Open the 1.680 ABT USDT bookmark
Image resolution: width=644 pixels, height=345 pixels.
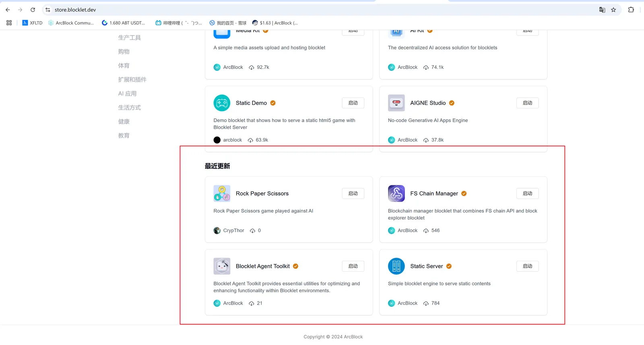(x=123, y=23)
